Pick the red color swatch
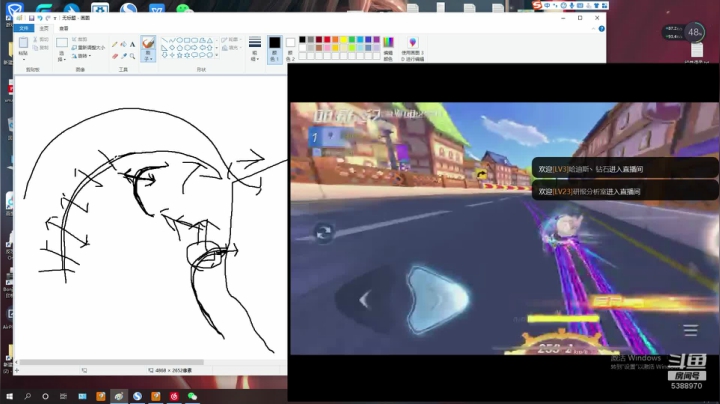The width and height of the screenshot is (720, 404). coord(327,40)
